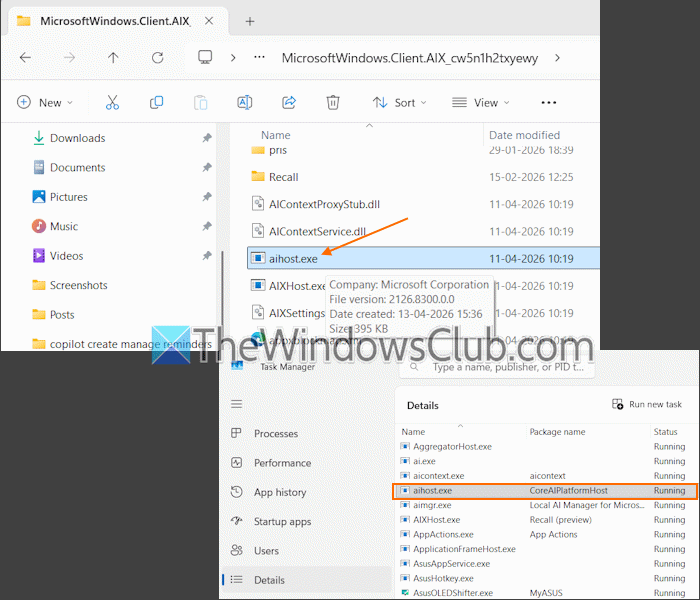Open the Sort dropdown
700x600 pixels.
tap(400, 103)
